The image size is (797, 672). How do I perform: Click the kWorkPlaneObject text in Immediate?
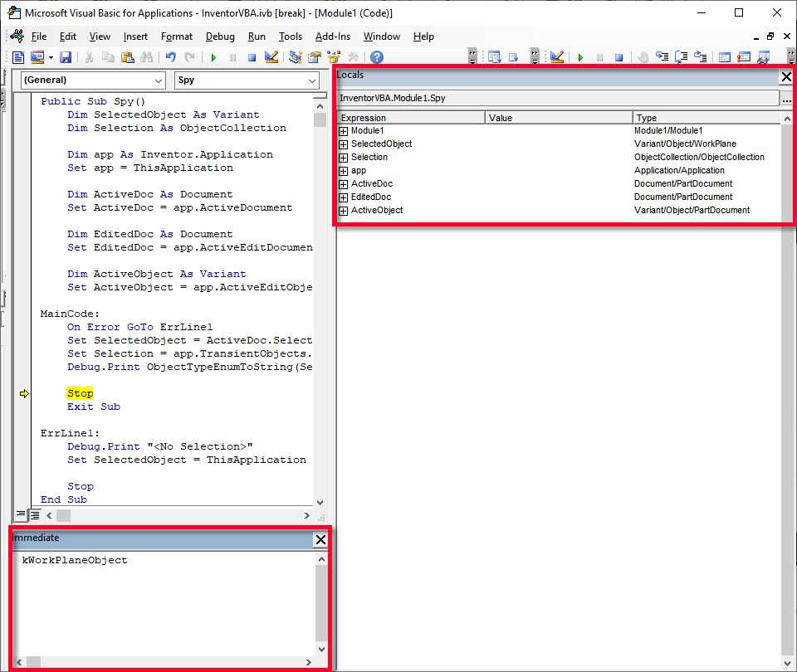pos(75,560)
